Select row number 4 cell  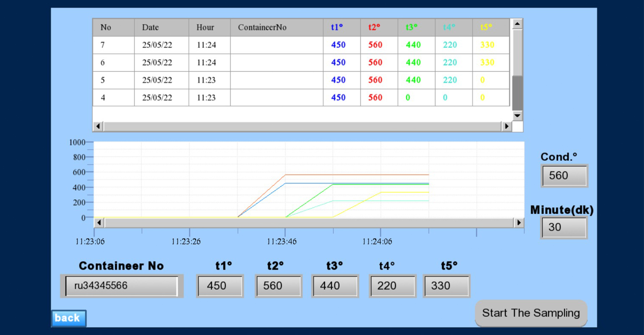tap(114, 98)
